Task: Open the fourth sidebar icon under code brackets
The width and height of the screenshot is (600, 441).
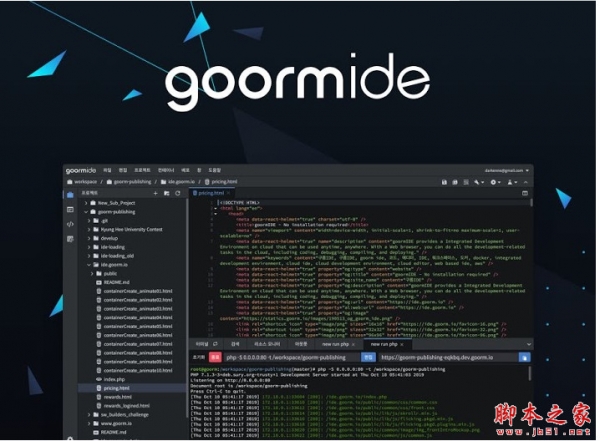Action: pos(70,239)
